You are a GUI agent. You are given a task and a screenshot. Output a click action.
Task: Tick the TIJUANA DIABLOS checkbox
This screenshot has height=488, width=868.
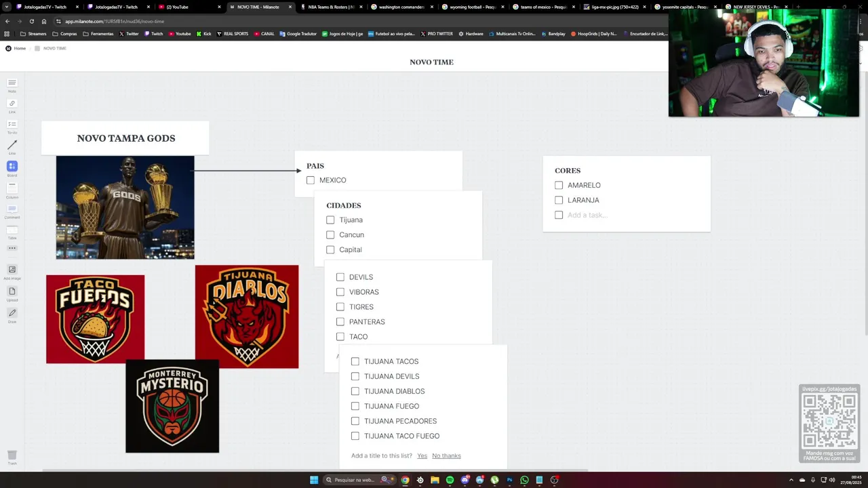coord(355,391)
